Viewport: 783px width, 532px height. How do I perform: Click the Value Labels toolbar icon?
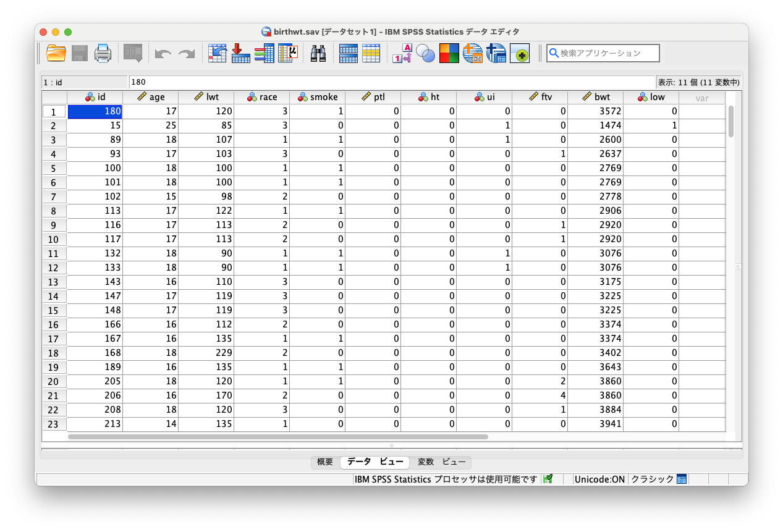(402, 54)
